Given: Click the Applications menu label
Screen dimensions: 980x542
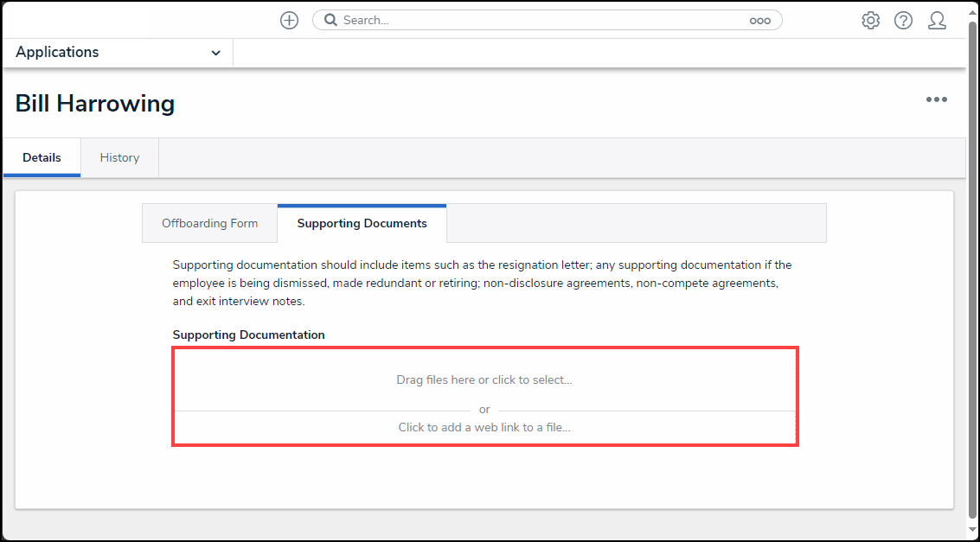Looking at the screenshot, I should [x=57, y=53].
